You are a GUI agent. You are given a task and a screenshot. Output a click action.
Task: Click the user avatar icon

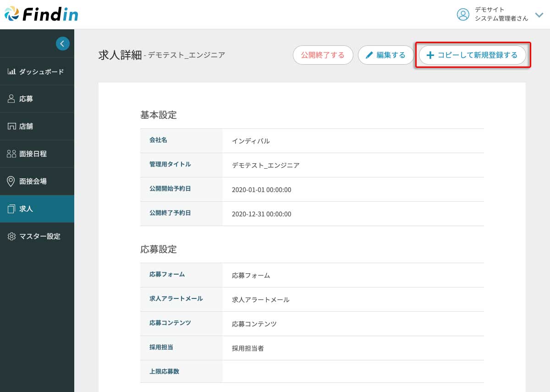tap(463, 14)
